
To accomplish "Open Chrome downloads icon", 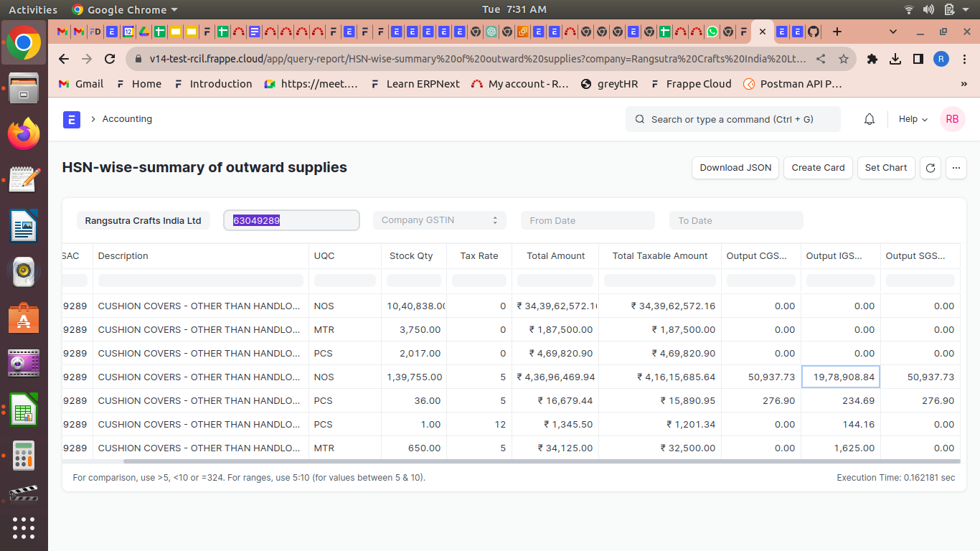I will point(895,59).
